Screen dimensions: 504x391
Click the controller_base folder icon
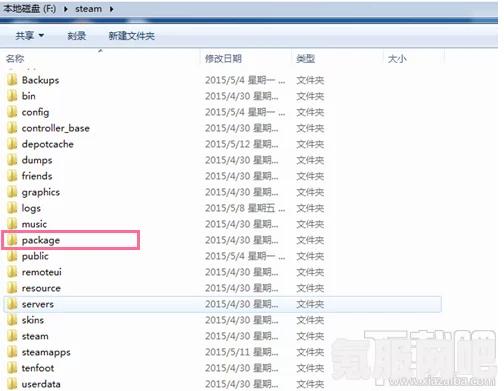[12, 128]
